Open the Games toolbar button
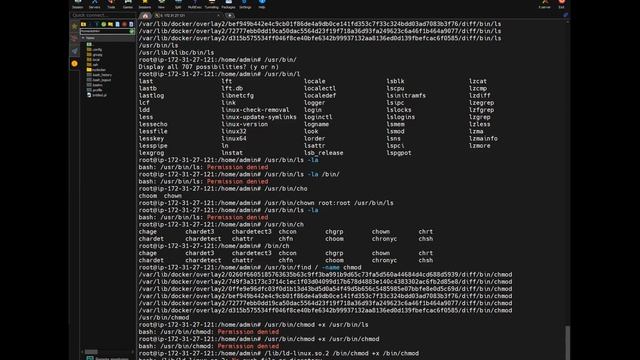The width and height of the screenshot is (640, 360). [x=128, y=4]
